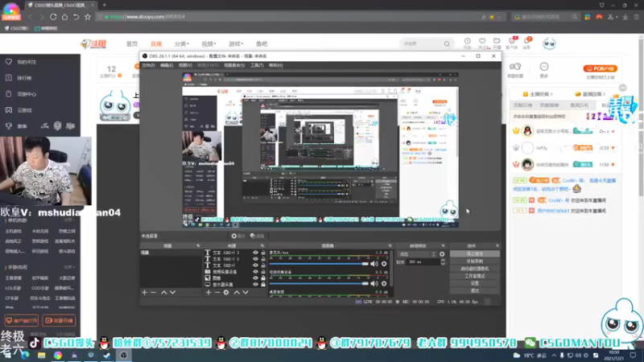Image resolution: width=644 pixels, height=362 pixels.
Task: Hide the 文本 (GDI+) 3 source via its eye icon
Action: (255, 253)
